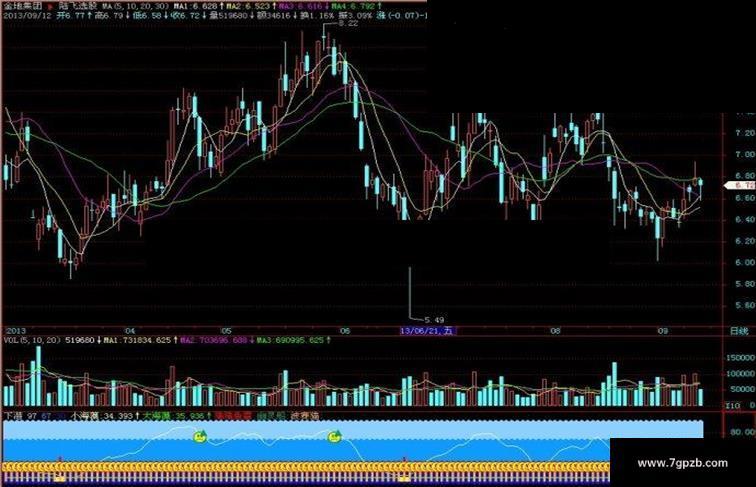The image size is (756, 487).
Task: Click the volume MA3:690995.625 value
Action: (290, 340)
